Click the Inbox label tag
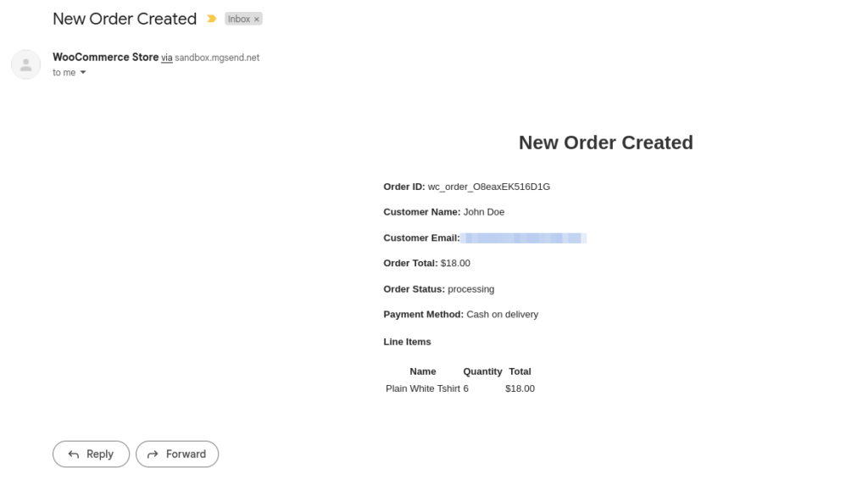This screenshot has width=868, height=486. [238, 19]
